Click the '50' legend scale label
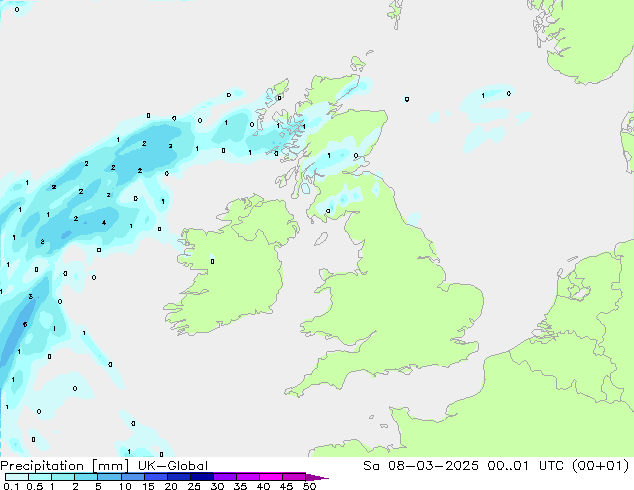This screenshot has width=634, height=490. point(309,486)
